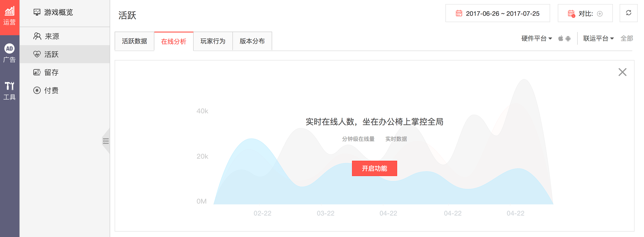This screenshot has height=237, width=644.
Task: Add comparison date with plus icon
Action: [x=600, y=14]
